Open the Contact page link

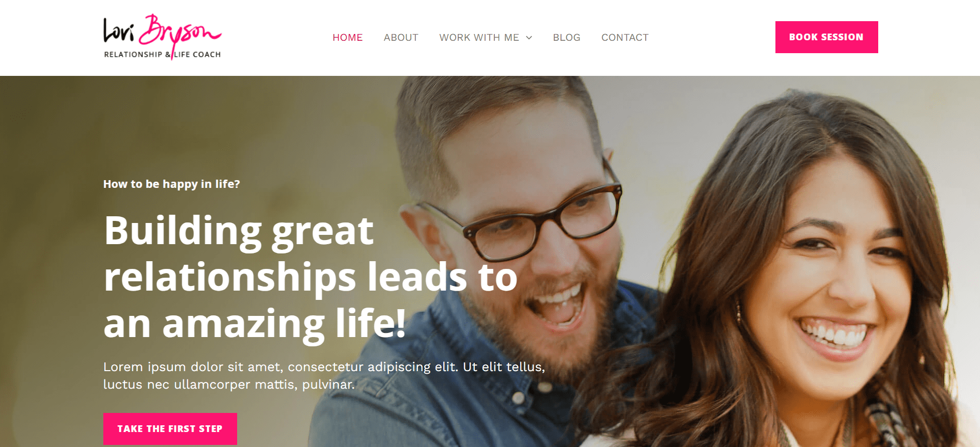[x=625, y=38]
